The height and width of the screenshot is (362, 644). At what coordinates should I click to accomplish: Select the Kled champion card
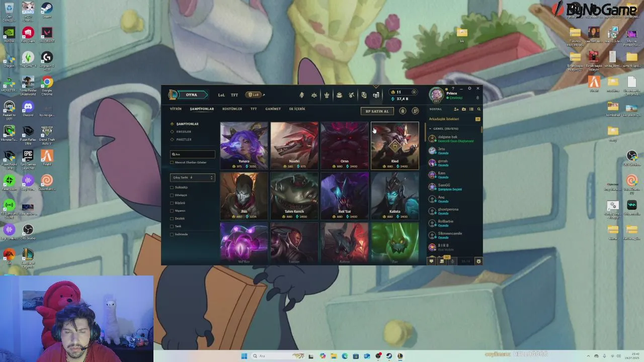pos(395,146)
